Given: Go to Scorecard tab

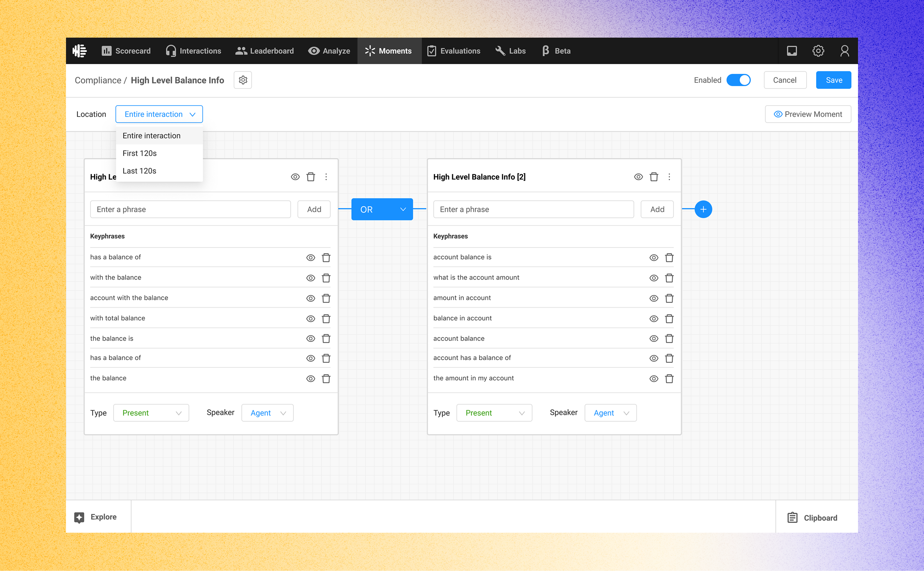Looking at the screenshot, I should [126, 50].
